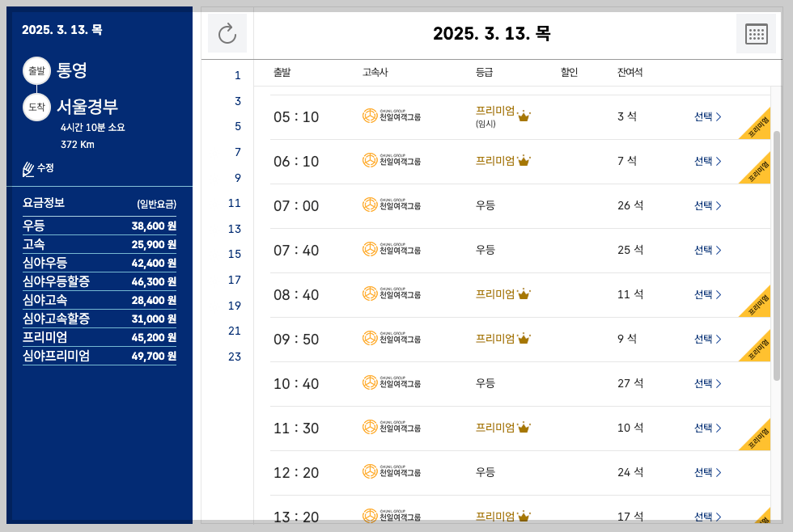Image resolution: width=793 pixels, height=532 pixels.
Task: Click the 우등 38,600 원 fare row
Action: [x=99, y=226]
